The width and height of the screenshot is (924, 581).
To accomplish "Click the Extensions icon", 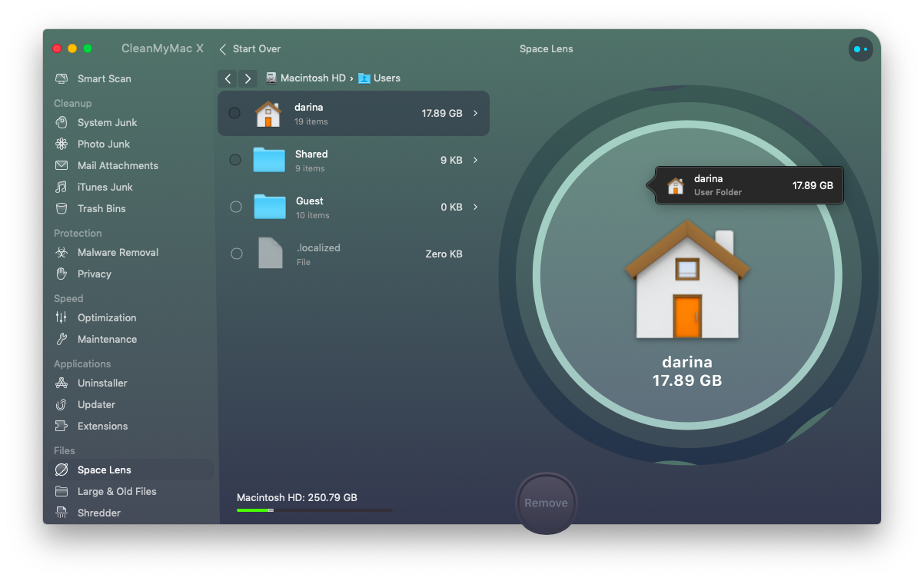I will 61,426.
